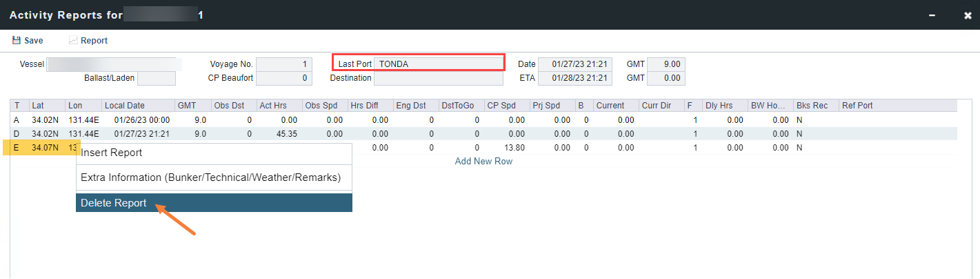
Task: Click the Last Port field showing TONDA
Action: tap(439, 64)
